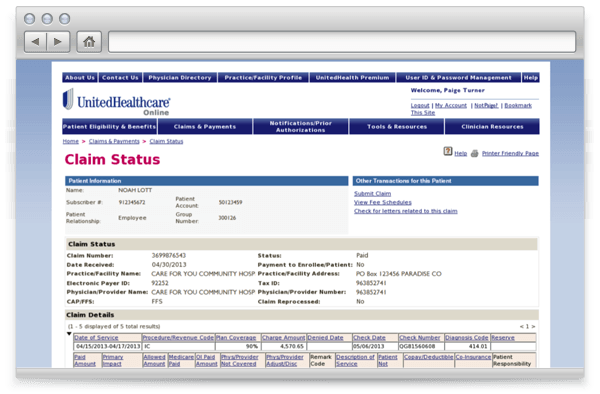600x394 pixels.
Task: Sort by Procedure/Revenue Code column header
Action: pyautogui.click(x=178, y=338)
